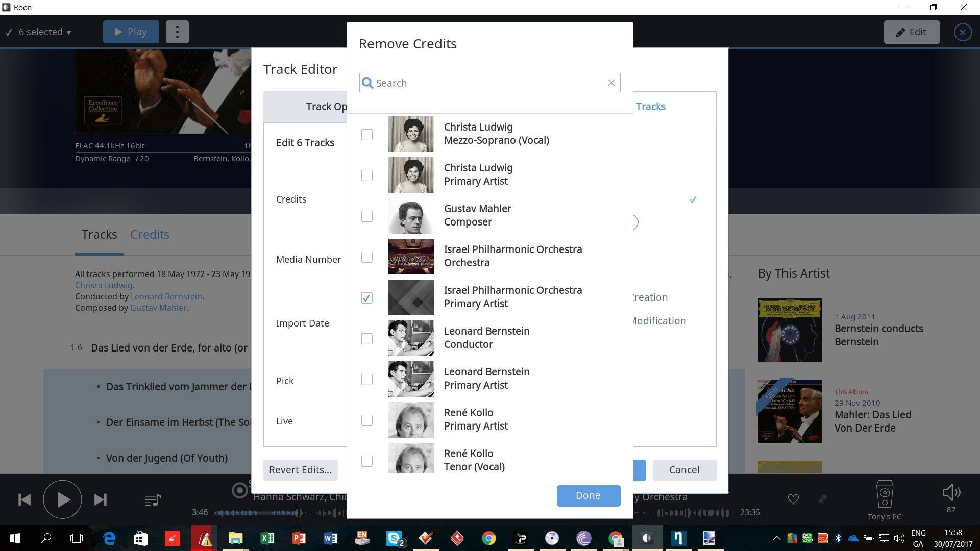Open Task View on taskbar
The width and height of the screenshot is (980, 551).
(77, 538)
